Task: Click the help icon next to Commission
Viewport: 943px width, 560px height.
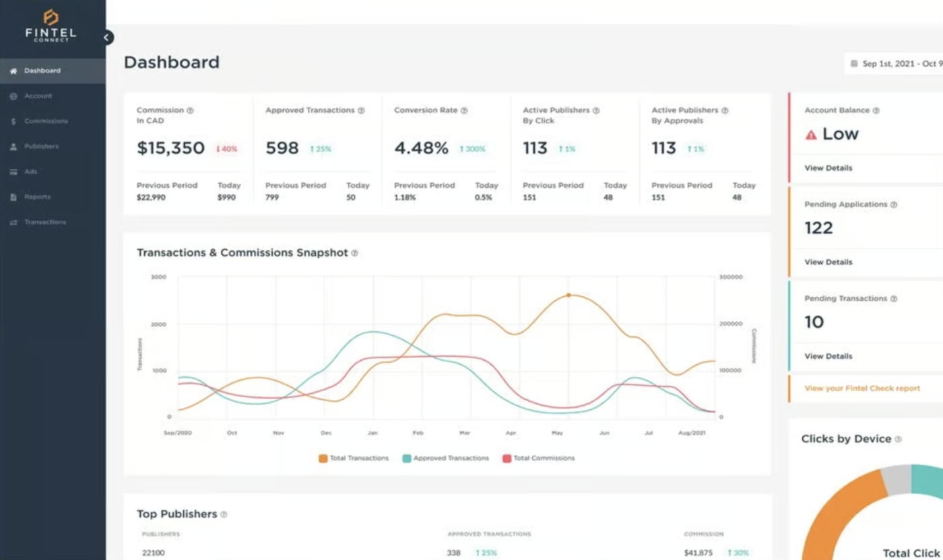Action: point(190,110)
